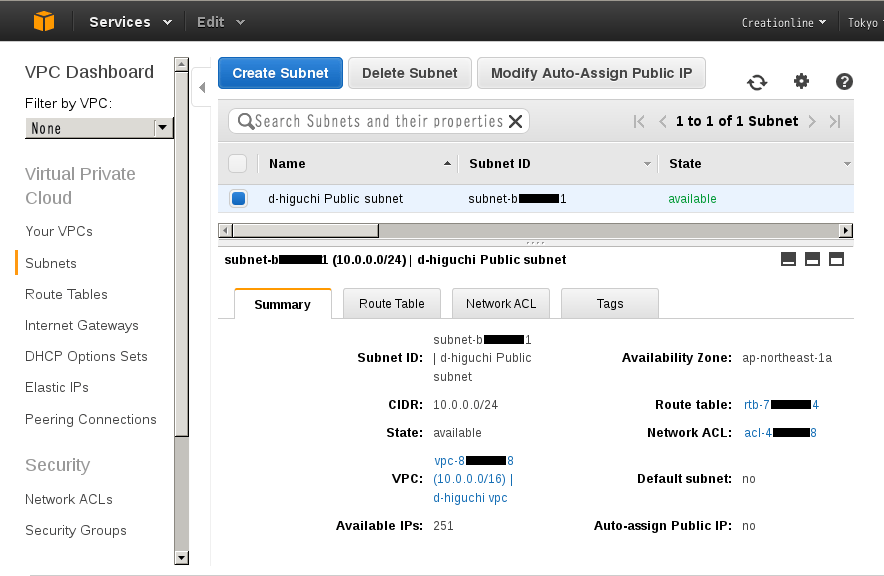Switch to the Summary tab
Viewport: 884px width, 576px height.
coord(282,304)
